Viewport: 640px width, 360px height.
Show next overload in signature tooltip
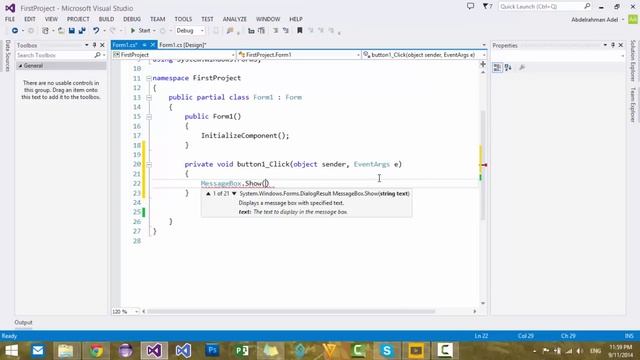pos(234,194)
